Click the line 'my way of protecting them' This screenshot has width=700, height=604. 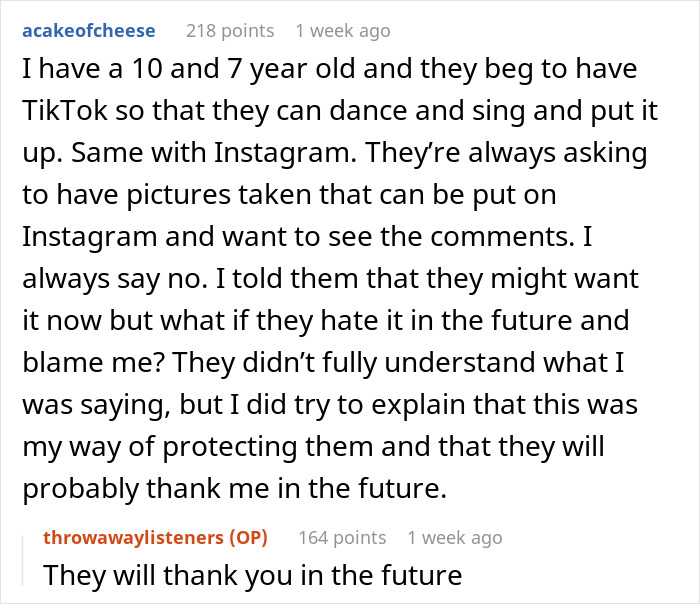point(313,447)
